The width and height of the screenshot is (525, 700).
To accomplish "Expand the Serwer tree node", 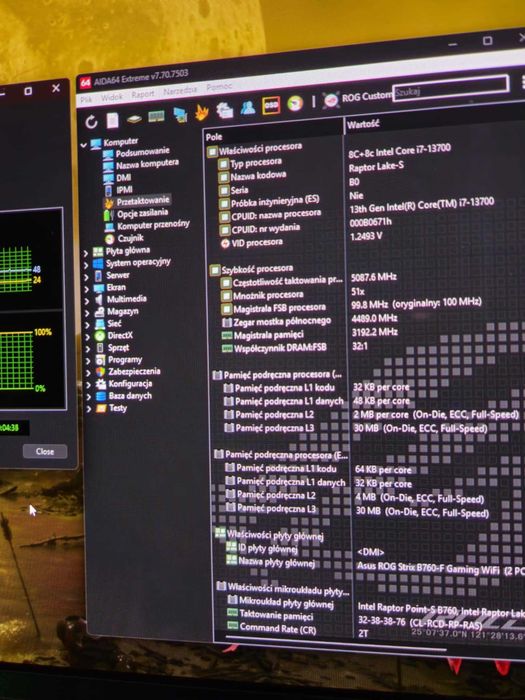I will click(x=87, y=277).
